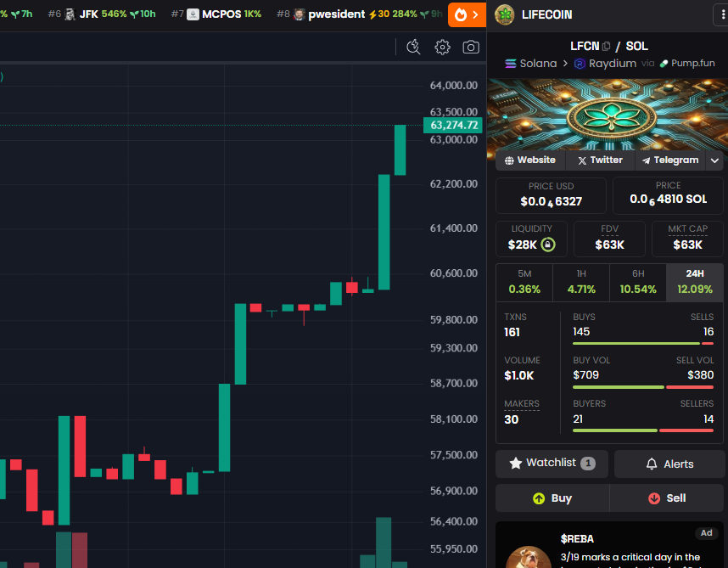The height and width of the screenshot is (568, 728).
Task: Open trending list via orange flame button
Action: click(467, 15)
